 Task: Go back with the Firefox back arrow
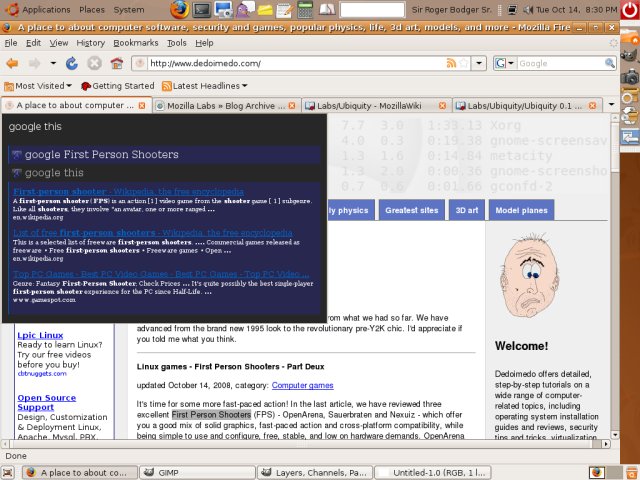[12, 63]
